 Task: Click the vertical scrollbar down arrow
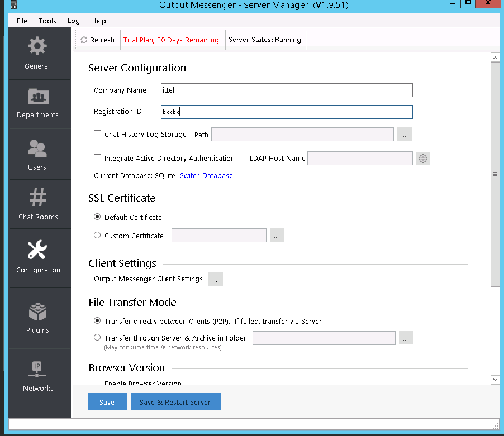(495, 380)
